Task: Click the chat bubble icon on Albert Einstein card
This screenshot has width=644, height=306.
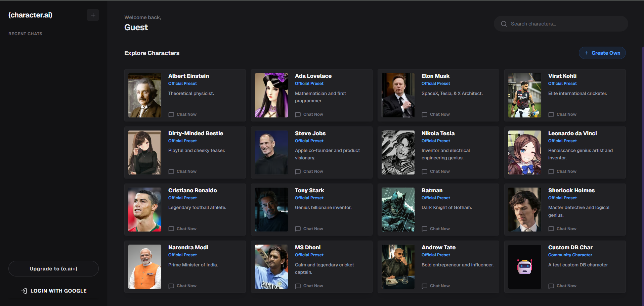Action: tap(171, 114)
